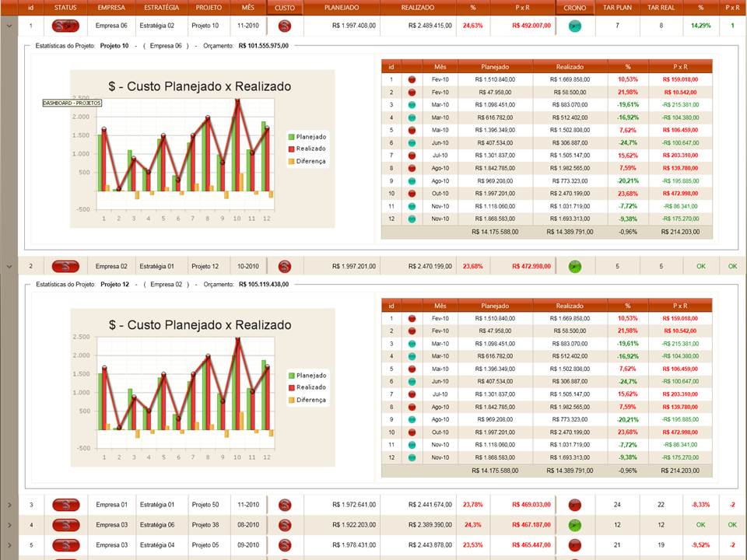The image size is (747, 560).
Task: Expand details for Projeto 38 row
Action: tap(9, 525)
